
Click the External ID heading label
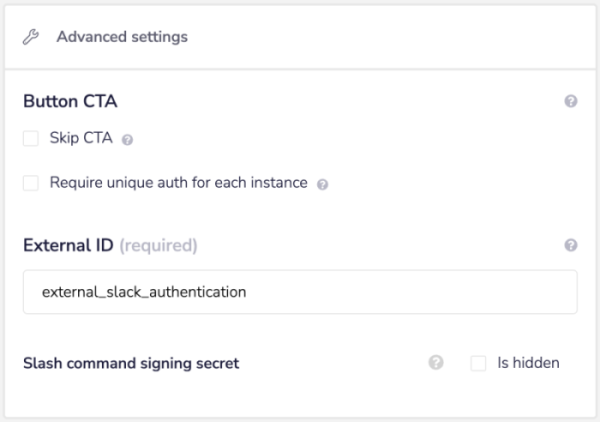68,245
